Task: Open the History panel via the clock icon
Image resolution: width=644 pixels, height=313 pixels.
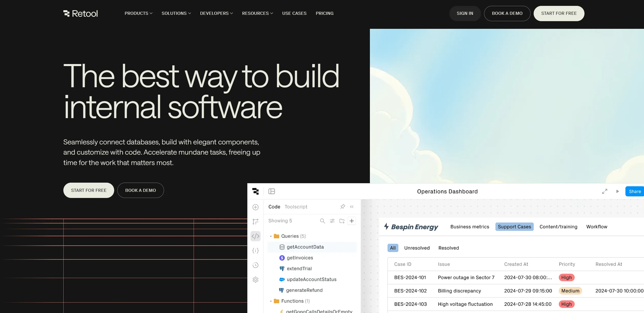Action: coord(255,265)
